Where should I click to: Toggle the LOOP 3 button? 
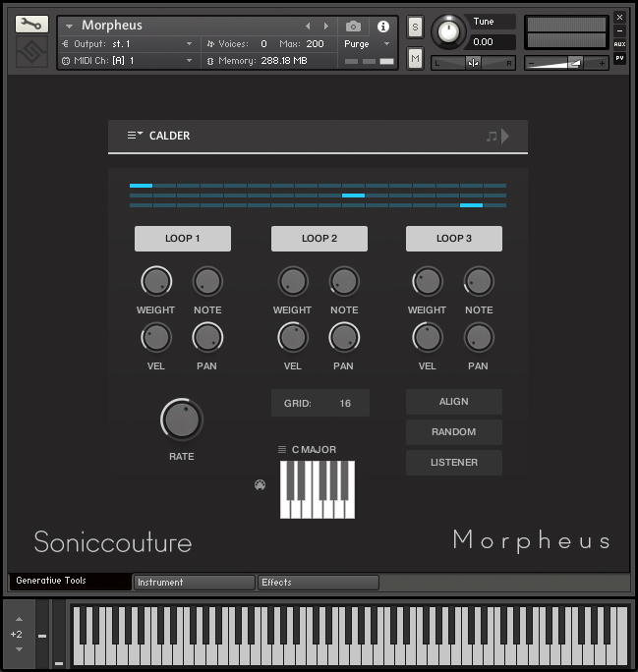point(454,239)
